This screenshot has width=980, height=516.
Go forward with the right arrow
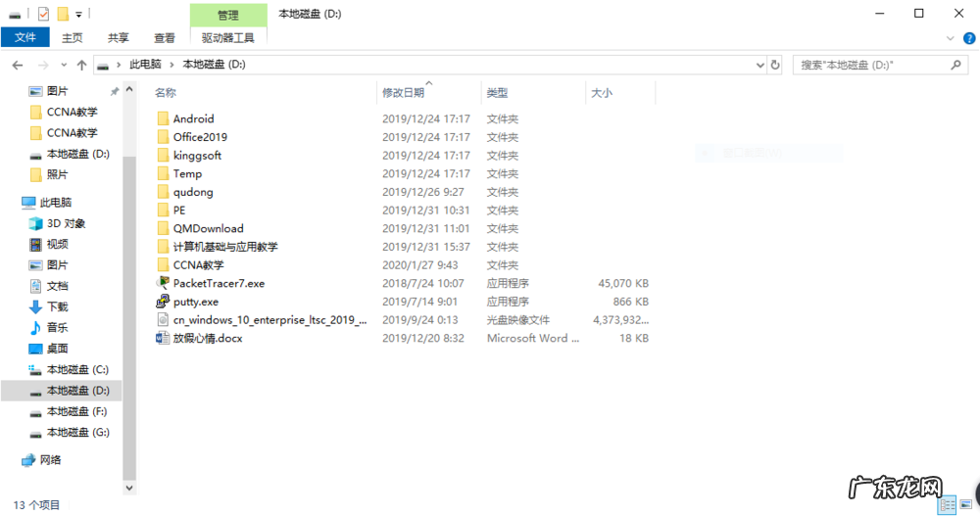point(43,65)
